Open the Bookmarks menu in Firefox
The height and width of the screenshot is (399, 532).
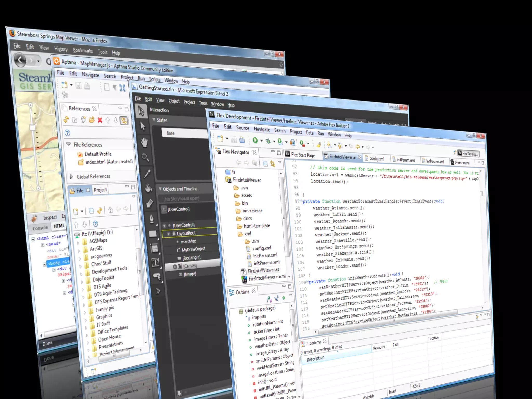pos(83,50)
